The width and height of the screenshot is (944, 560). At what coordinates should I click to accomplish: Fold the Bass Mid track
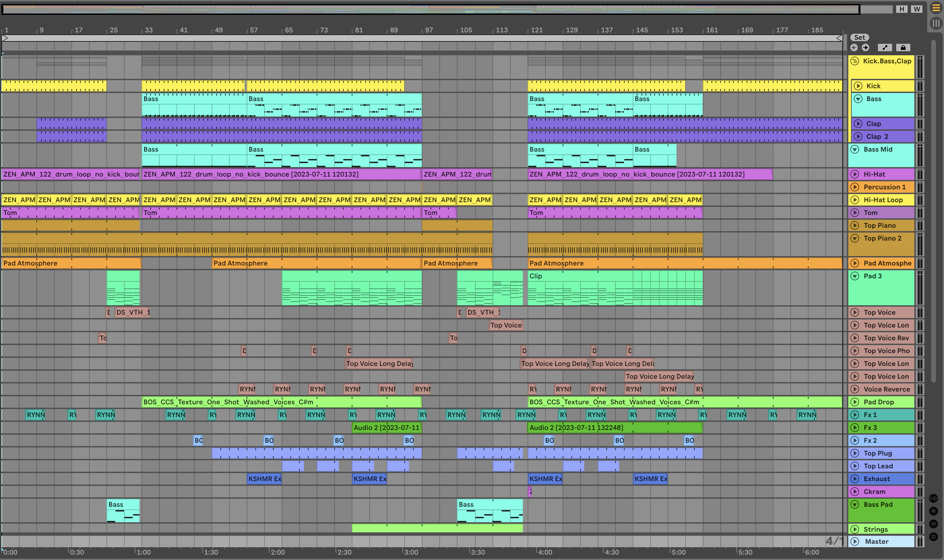tap(855, 149)
